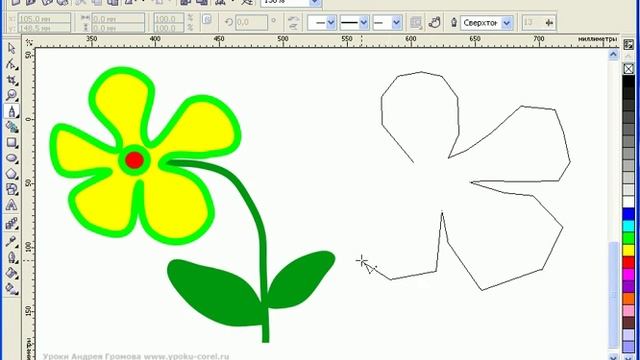
Task: Click the миллиметры ruler units label
Action: [597, 39]
